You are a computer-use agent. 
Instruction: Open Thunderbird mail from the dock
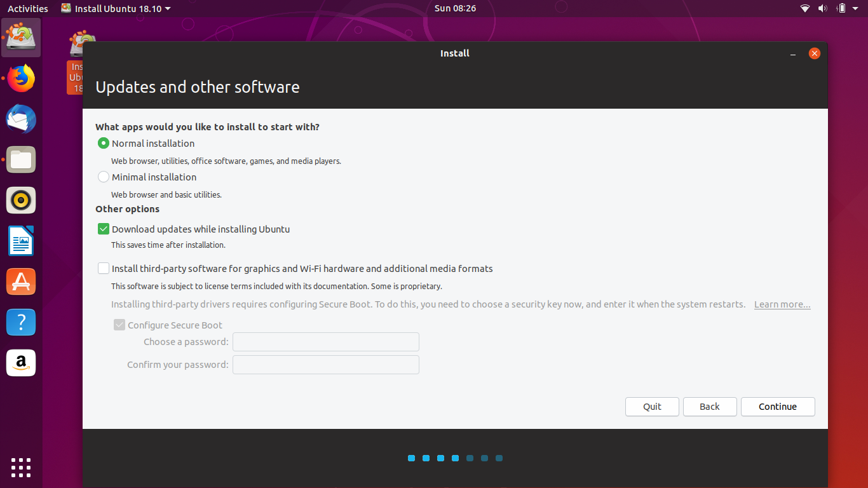(21, 119)
